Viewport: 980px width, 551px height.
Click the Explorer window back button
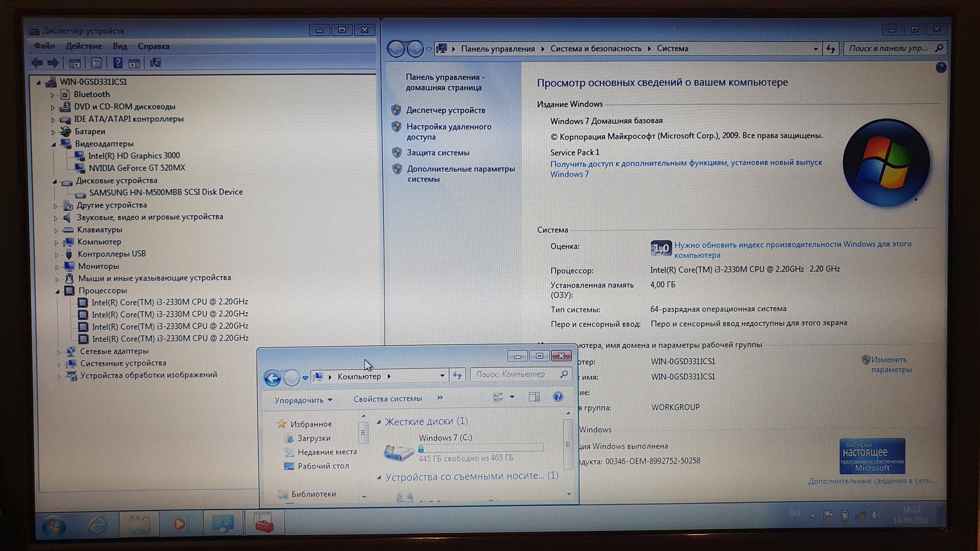tap(272, 378)
